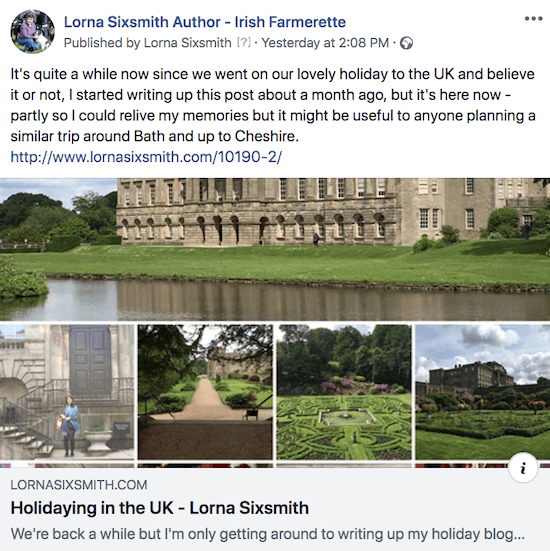Click the empty grey area beside the domain label
Image resolution: width=550 pixels, height=551 pixels.
click(x=316, y=485)
